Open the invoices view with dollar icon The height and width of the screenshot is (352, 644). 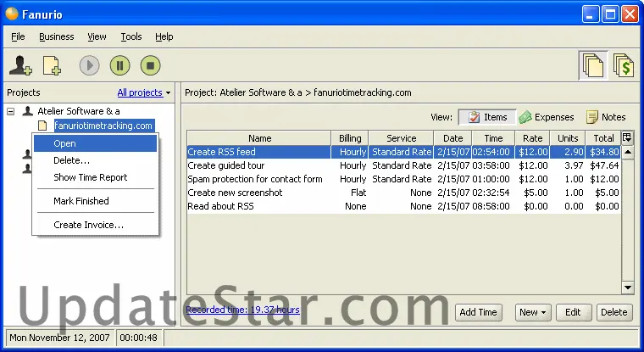(624, 65)
